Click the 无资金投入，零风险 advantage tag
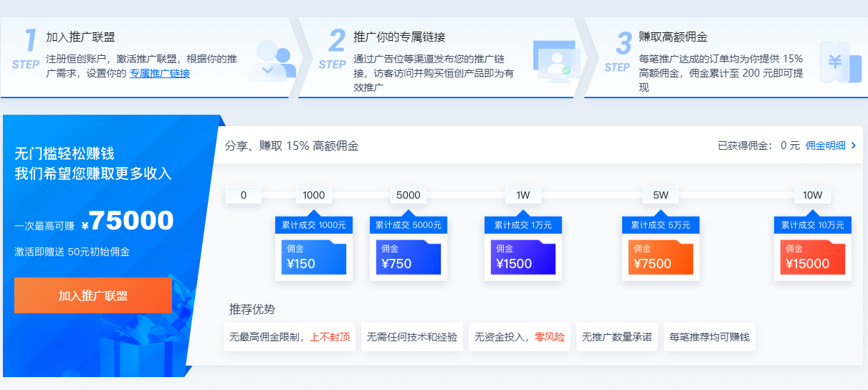 tap(520, 337)
